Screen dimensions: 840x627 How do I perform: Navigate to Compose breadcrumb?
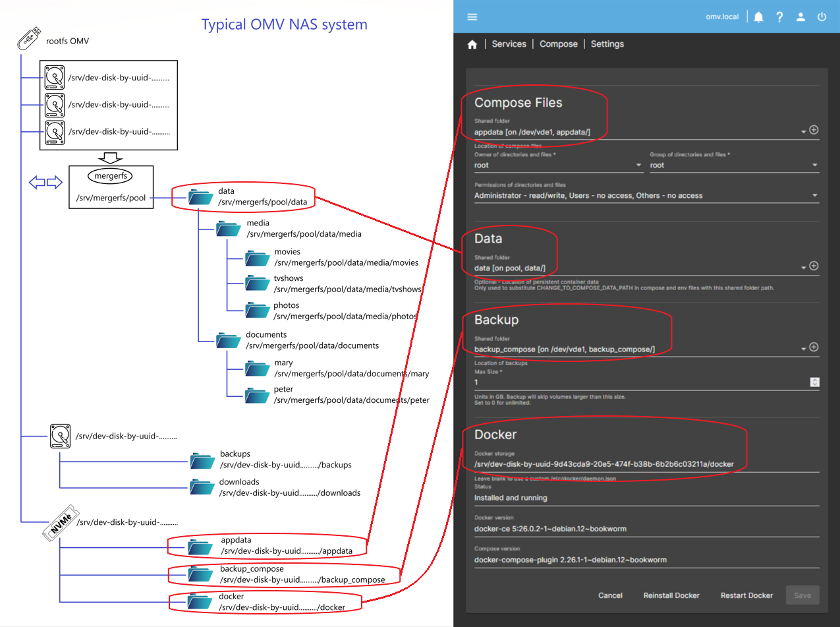(558, 44)
